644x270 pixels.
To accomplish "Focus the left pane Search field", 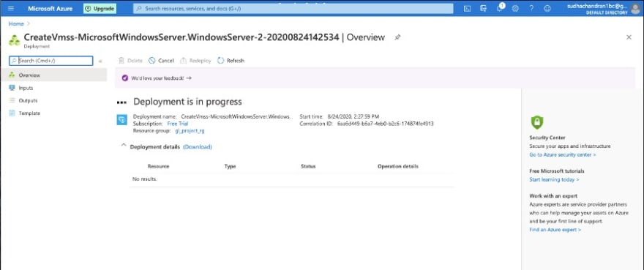I will tap(51, 61).
